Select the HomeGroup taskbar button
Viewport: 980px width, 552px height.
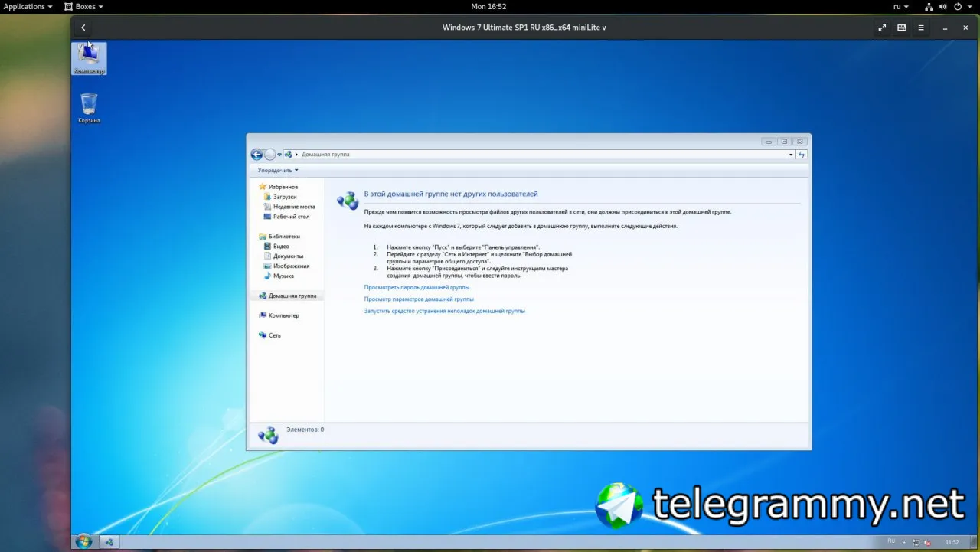pyautogui.click(x=109, y=542)
